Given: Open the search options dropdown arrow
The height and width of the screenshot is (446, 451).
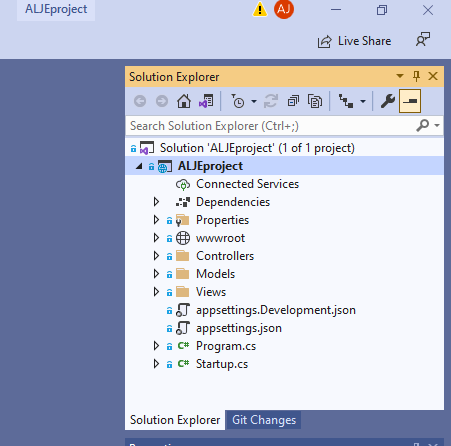Looking at the screenshot, I should click(x=437, y=126).
